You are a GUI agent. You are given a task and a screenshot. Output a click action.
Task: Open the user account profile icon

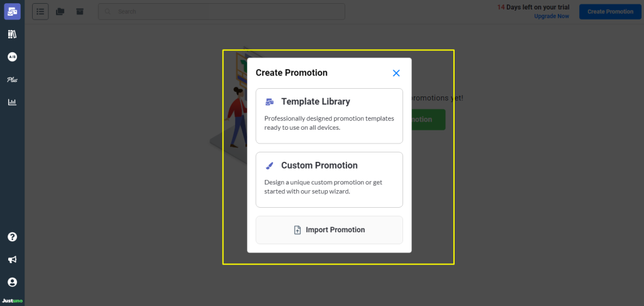[x=13, y=282]
